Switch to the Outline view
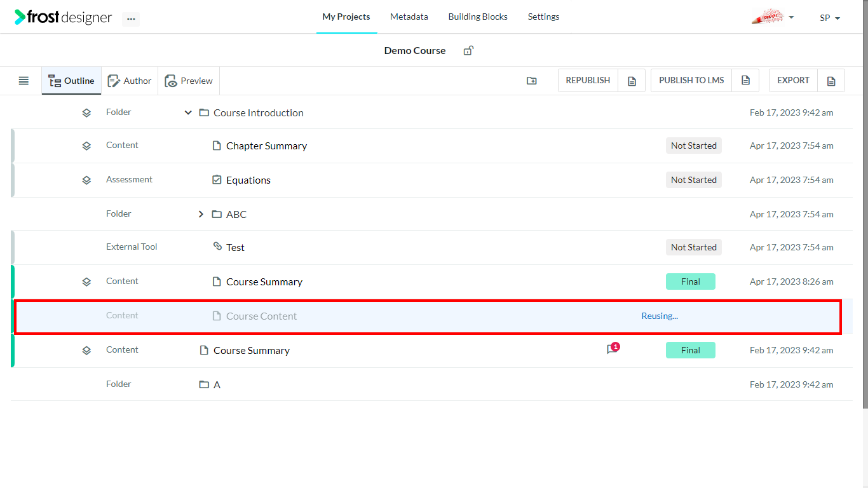Image resolution: width=868 pixels, height=488 pixels. coord(71,81)
